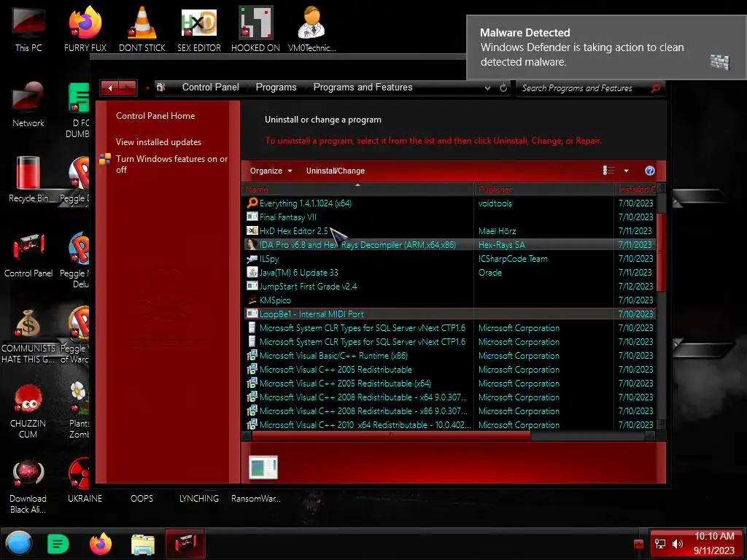Open the LYNCHING desktop item
This screenshot has height=560, width=747.
pos(199,499)
